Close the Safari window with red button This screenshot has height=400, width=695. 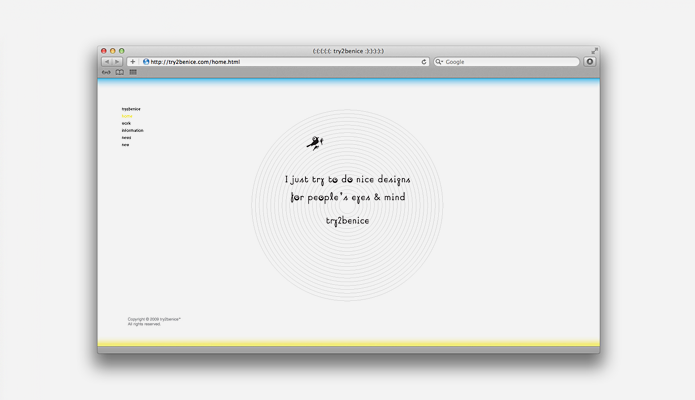pos(104,51)
